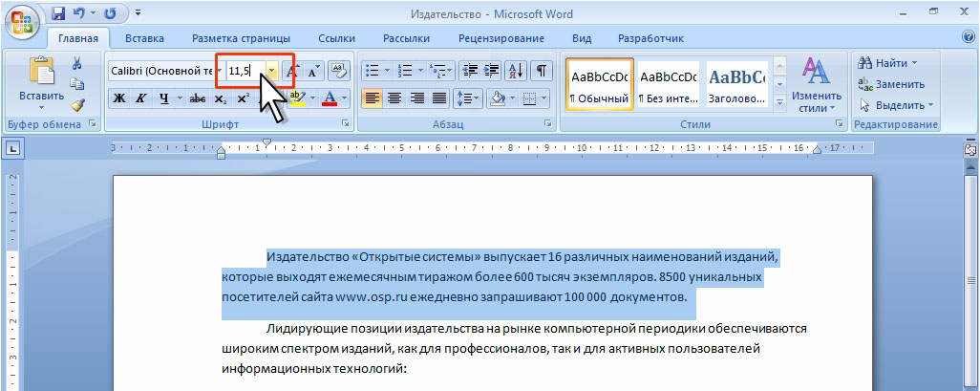Activate the Format Painter brush
The height and width of the screenshot is (391, 980).
77,104
